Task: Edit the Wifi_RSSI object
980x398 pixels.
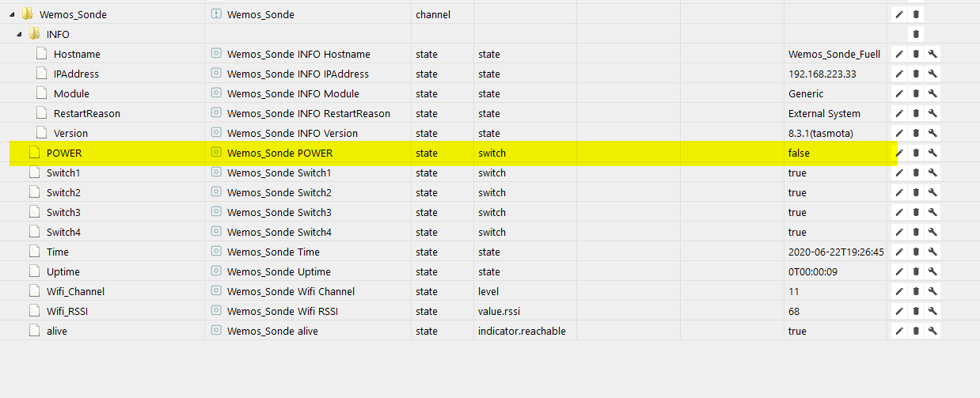Action: [899, 311]
